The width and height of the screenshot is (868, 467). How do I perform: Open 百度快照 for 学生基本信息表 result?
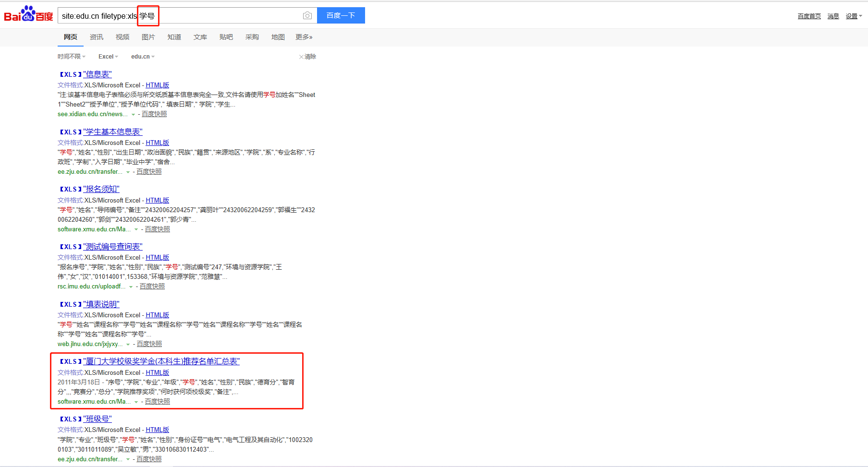click(x=149, y=172)
